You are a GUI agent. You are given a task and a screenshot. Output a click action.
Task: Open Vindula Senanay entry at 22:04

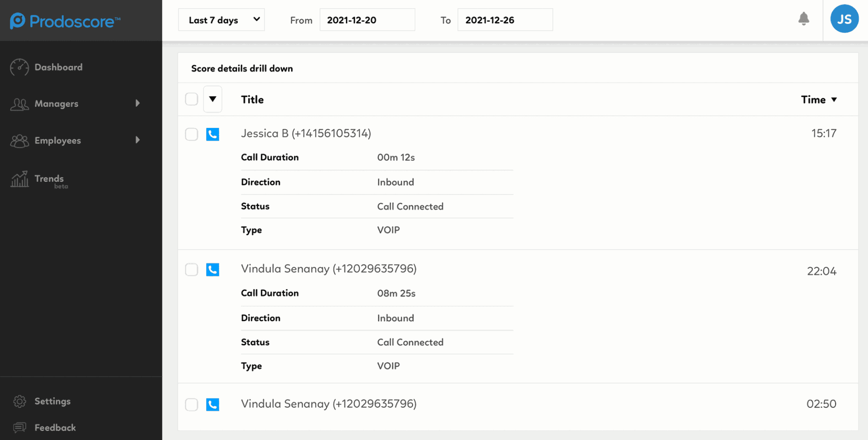(329, 269)
